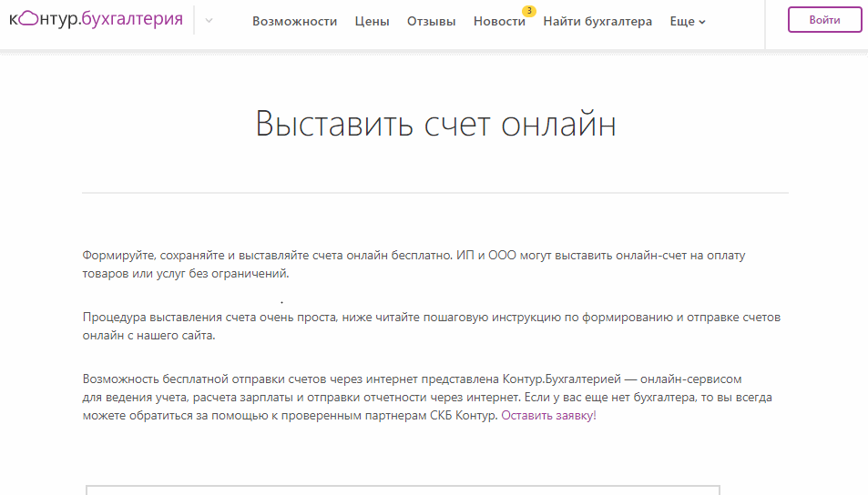Open the Новости page

(x=498, y=21)
